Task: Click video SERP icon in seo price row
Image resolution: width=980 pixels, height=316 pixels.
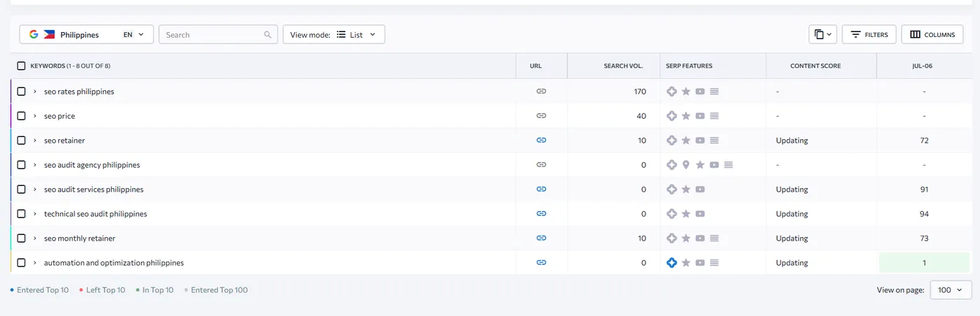Action: coord(700,116)
